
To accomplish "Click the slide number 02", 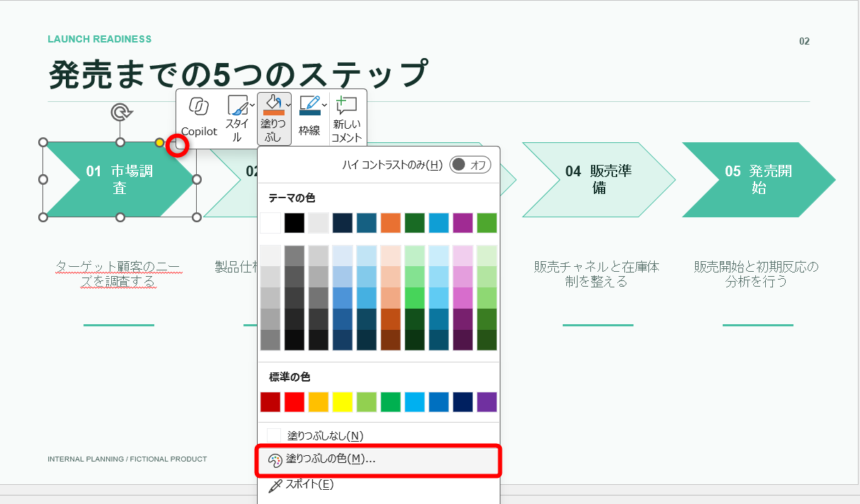I will pos(804,41).
